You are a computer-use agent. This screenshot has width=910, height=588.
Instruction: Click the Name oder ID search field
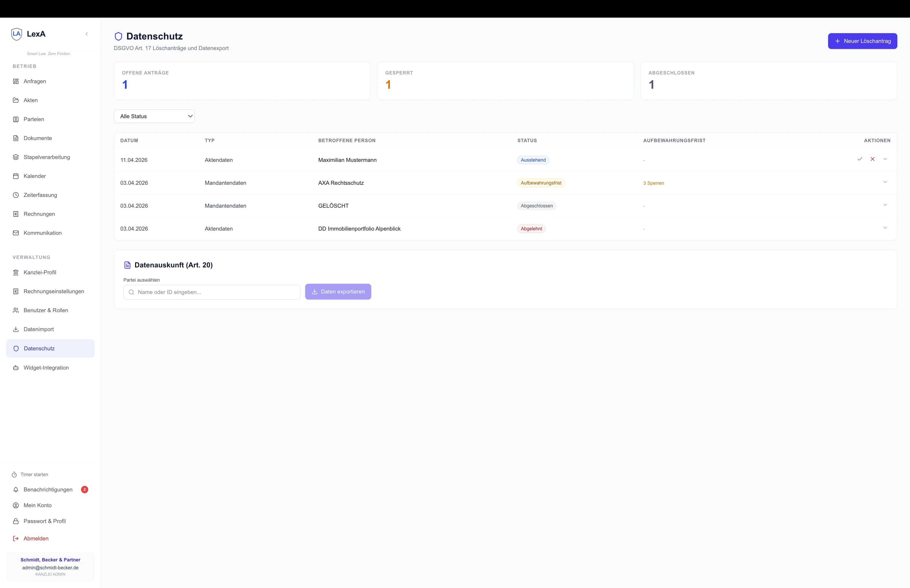coord(211,292)
